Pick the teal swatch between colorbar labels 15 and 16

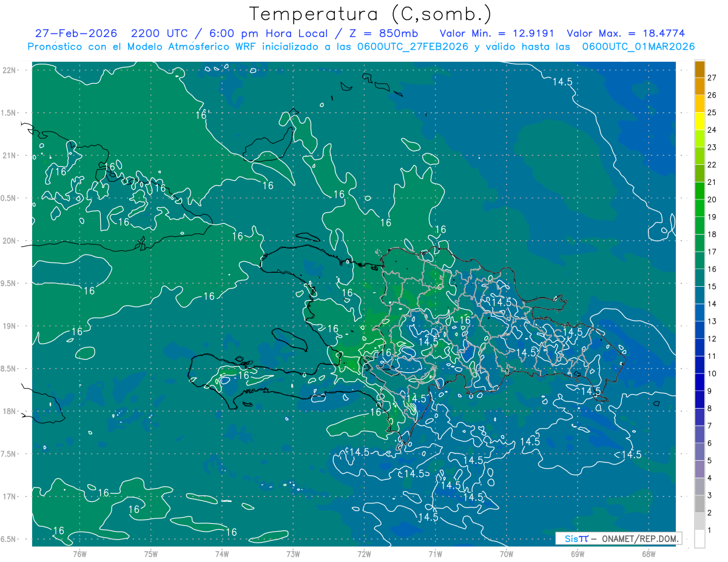tap(699, 278)
